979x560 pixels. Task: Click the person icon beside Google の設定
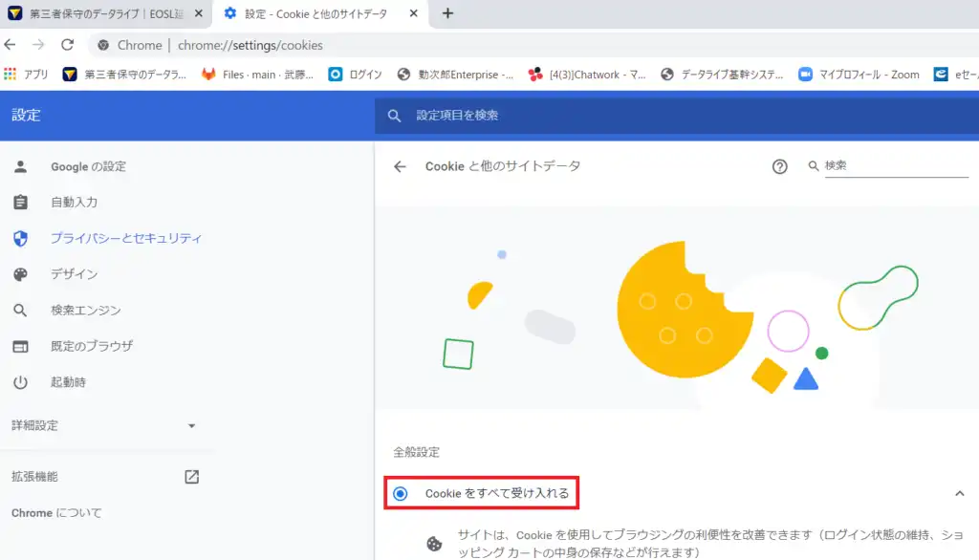click(21, 166)
